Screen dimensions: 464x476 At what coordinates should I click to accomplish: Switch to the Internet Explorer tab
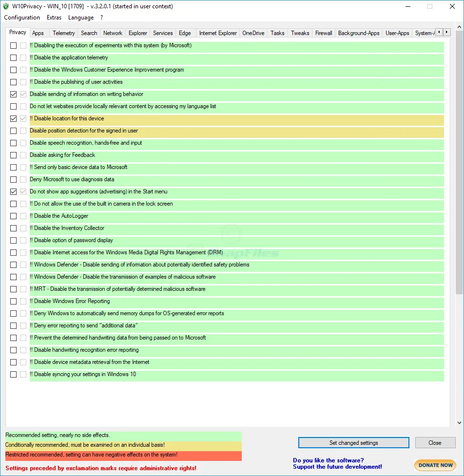pyautogui.click(x=218, y=33)
